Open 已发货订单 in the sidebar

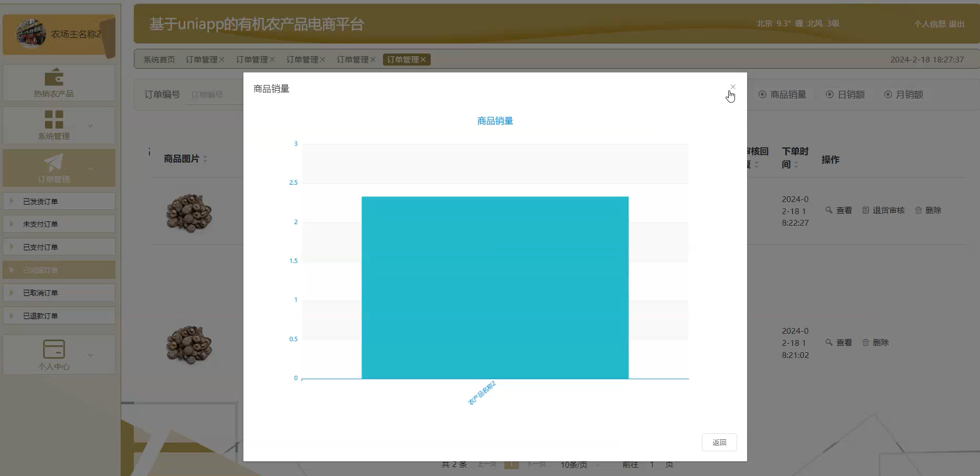click(59, 202)
